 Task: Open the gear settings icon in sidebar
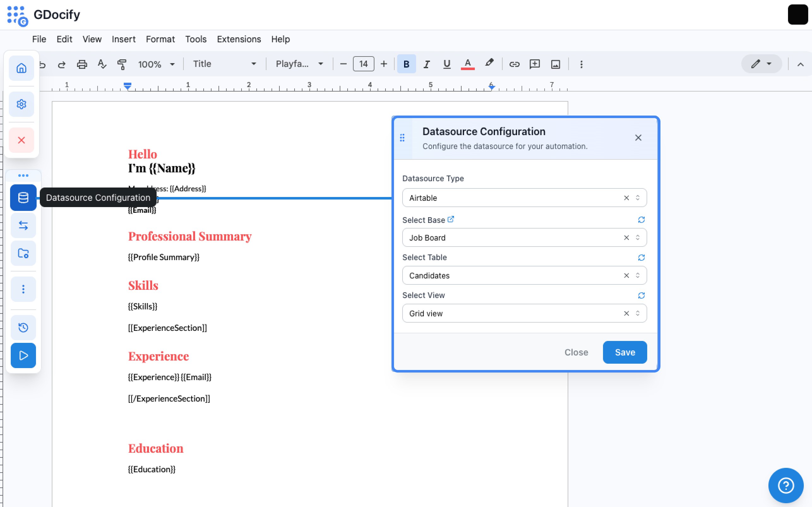tap(21, 104)
